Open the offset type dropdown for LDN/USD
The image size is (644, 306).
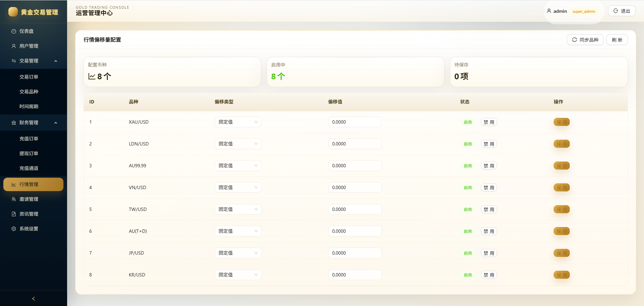tap(238, 144)
